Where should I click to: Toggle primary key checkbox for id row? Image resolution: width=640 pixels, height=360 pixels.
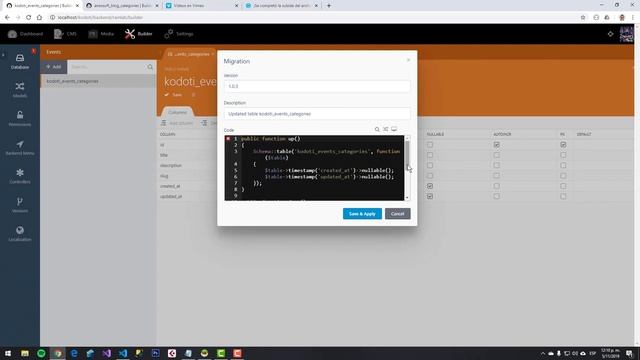coord(563,144)
